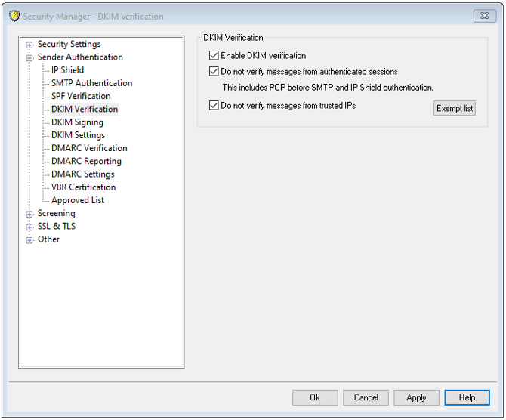Toggle do not verify authenticated sessions

tap(214, 72)
